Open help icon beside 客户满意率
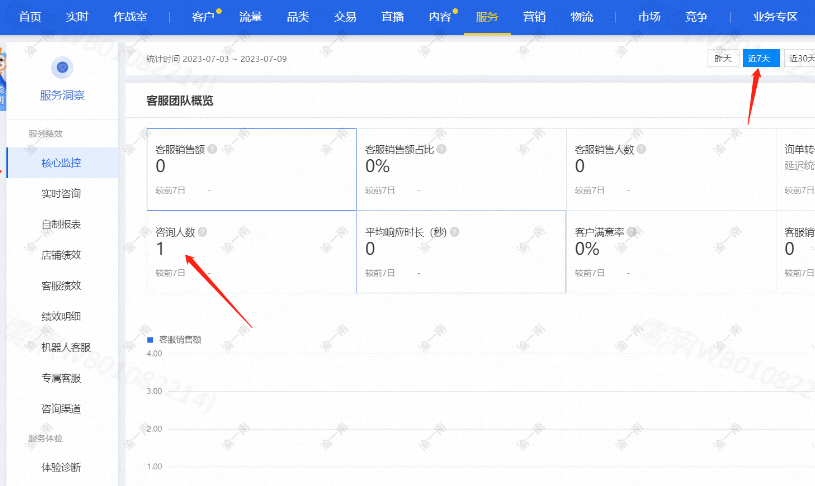The image size is (815, 486). [632, 232]
